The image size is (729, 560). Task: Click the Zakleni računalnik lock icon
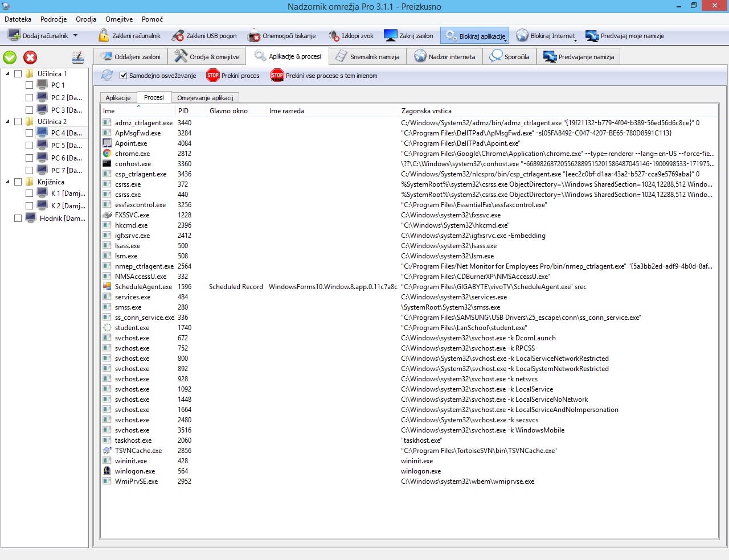pyautogui.click(x=104, y=36)
